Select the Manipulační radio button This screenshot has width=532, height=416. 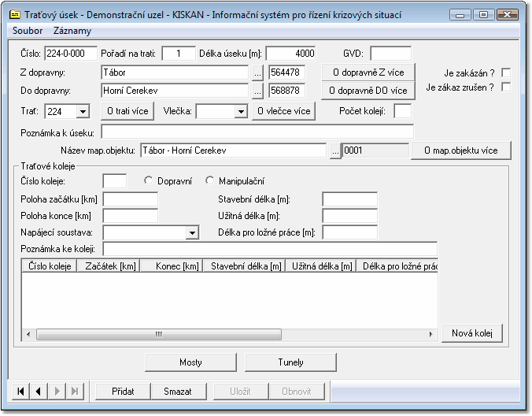[209, 180]
